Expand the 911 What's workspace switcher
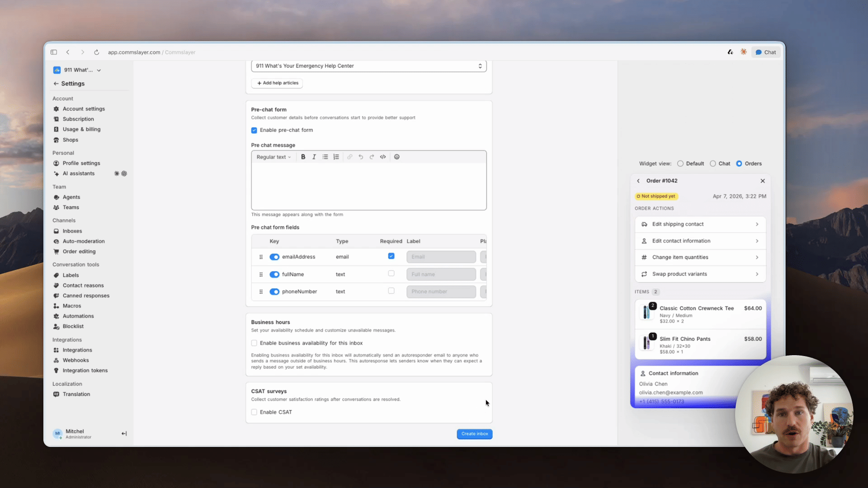Viewport: 868px width, 488px height. coord(77,70)
